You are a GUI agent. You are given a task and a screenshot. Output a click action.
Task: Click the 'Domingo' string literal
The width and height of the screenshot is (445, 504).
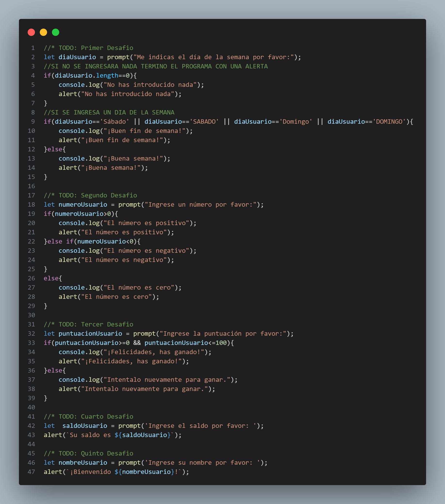tap(296, 122)
